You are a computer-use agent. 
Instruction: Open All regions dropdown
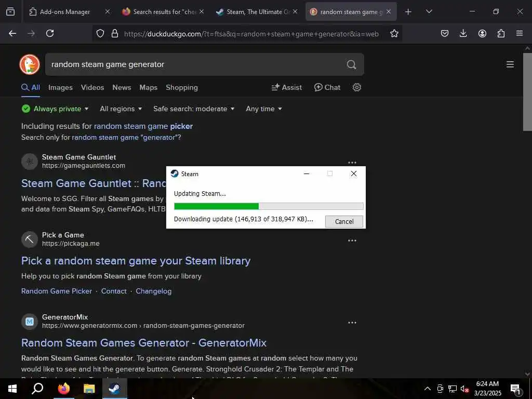coord(121,109)
